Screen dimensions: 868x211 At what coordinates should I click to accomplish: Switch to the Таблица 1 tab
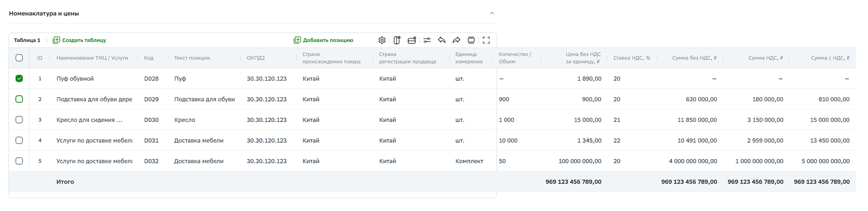point(27,40)
